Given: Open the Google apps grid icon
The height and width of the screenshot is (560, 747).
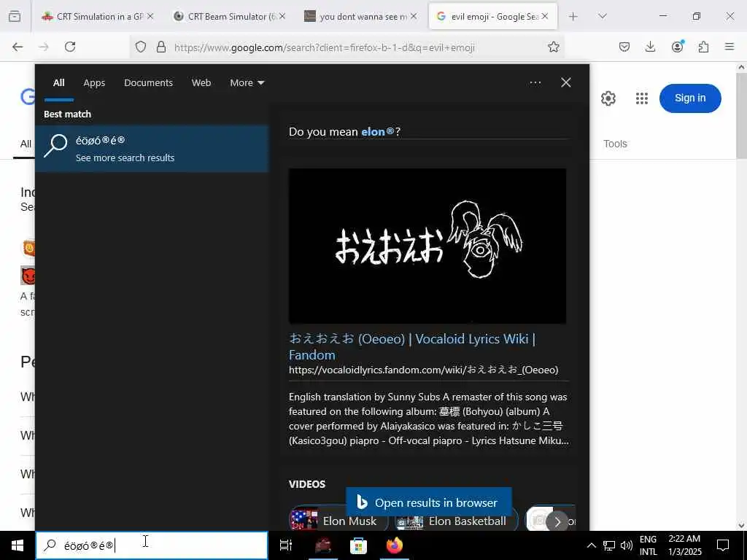Looking at the screenshot, I should tap(642, 98).
